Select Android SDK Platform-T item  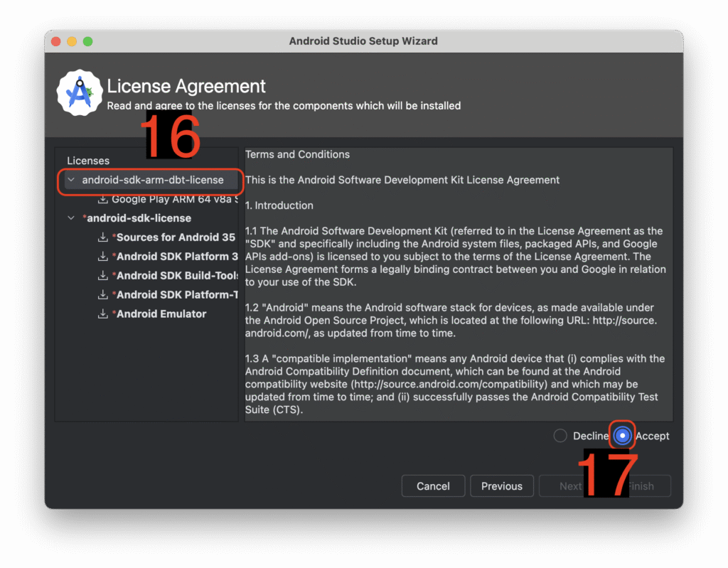[175, 294]
